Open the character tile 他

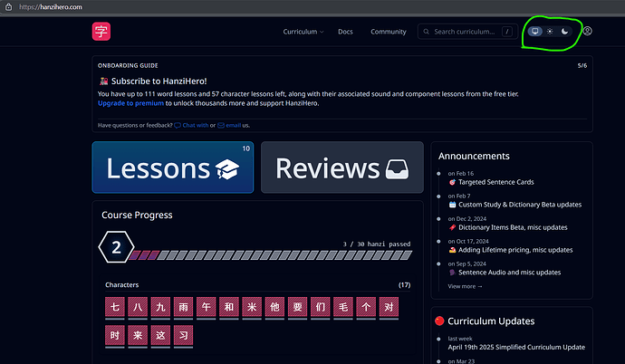coord(274,307)
